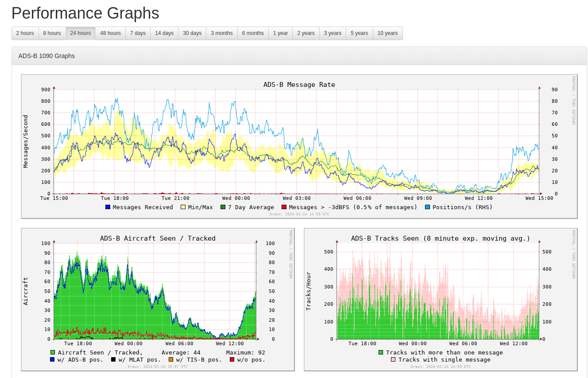Switch to the 8 hours view
This screenshot has width=588, height=378.
[52, 33]
